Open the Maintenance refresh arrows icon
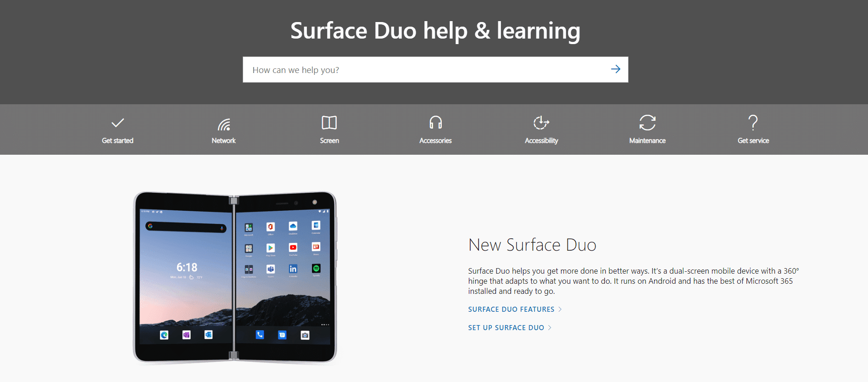868x382 pixels. click(x=647, y=123)
